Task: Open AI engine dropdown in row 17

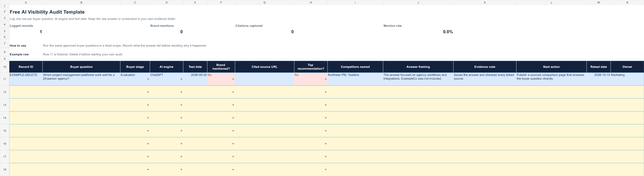Action: click(181, 157)
